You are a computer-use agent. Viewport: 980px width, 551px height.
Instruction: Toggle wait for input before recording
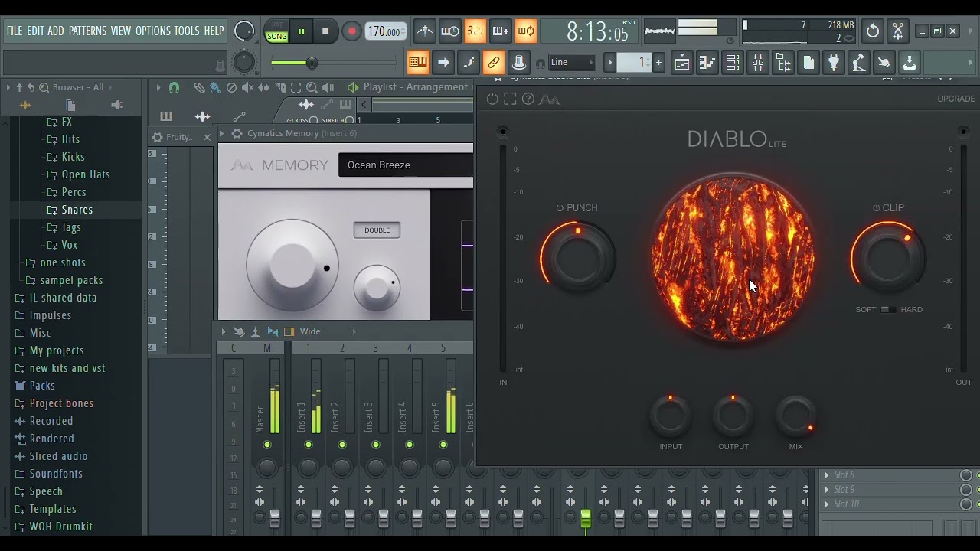pos(450,31)
